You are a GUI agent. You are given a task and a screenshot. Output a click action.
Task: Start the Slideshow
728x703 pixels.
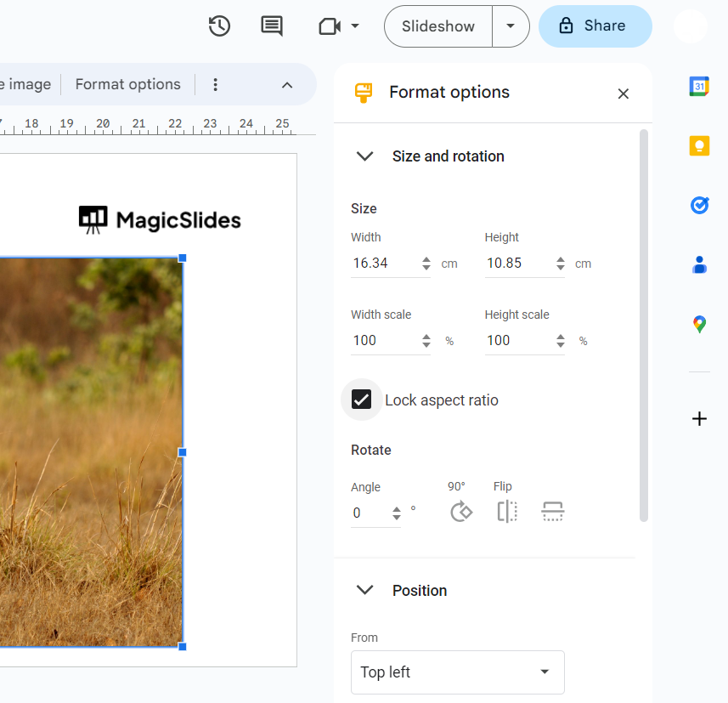(438, 26)
